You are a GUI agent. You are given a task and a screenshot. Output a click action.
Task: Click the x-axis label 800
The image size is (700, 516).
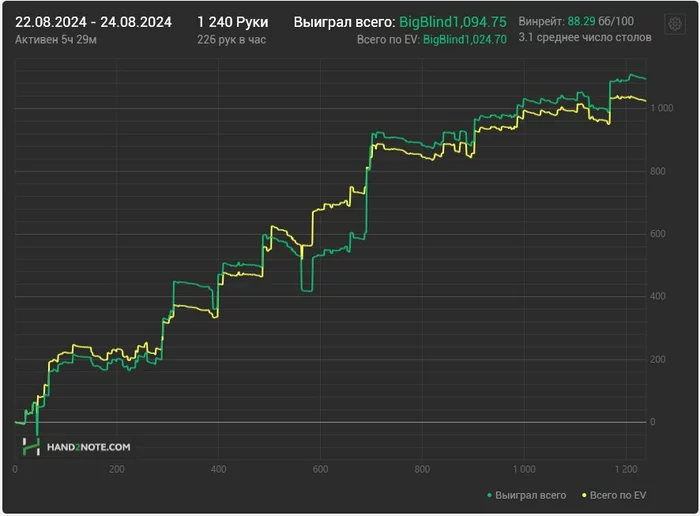coord(422,469)
